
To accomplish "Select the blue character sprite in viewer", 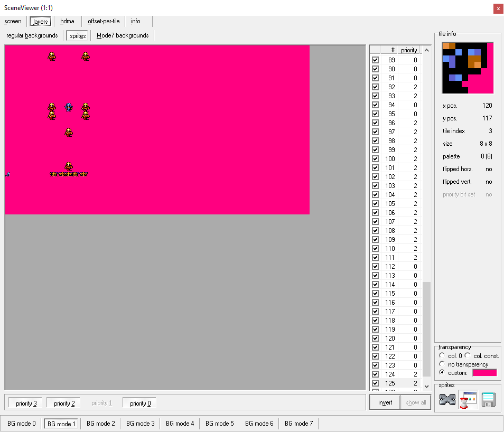I will click(68, 107).
